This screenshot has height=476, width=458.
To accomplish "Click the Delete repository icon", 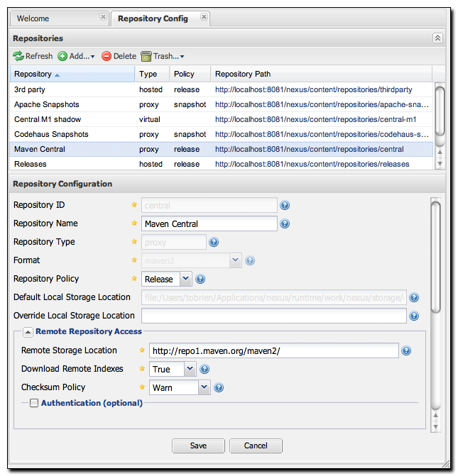I will tap(107, 56).
